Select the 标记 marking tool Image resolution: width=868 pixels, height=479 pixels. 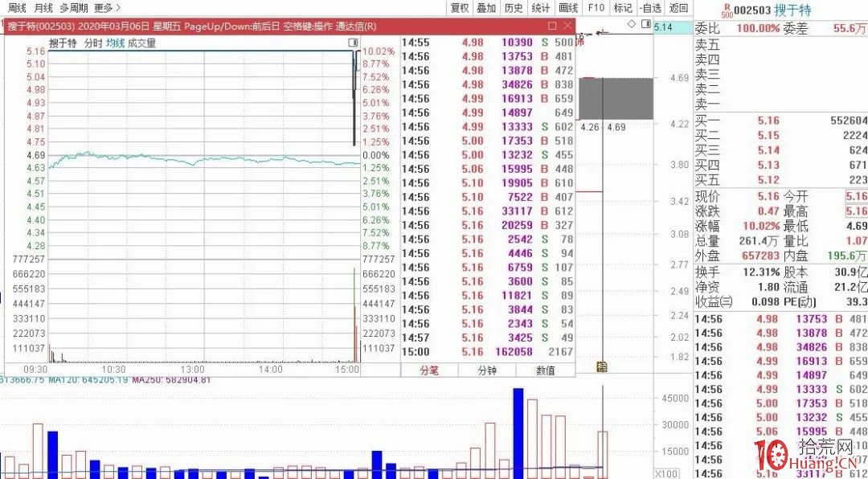(624, 8)
